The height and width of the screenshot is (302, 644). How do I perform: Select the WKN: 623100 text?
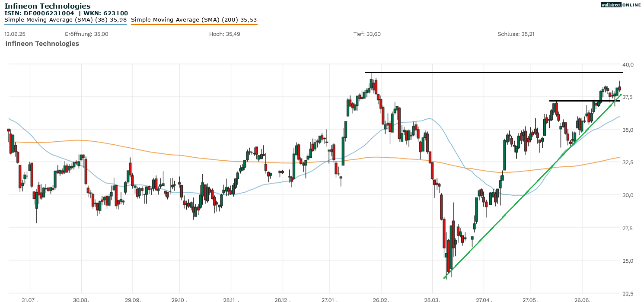(x=106, y=13)
